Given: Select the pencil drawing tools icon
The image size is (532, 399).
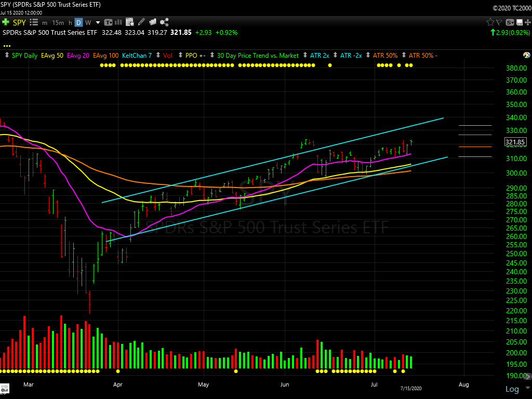Looking at the screenshot, I should click(141, 22).
